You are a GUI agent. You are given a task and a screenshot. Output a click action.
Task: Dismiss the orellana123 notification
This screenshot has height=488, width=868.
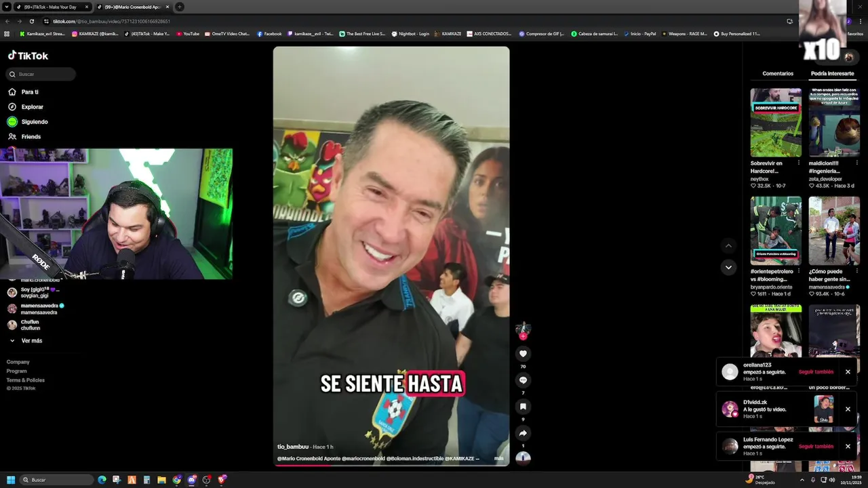point(848,371)
